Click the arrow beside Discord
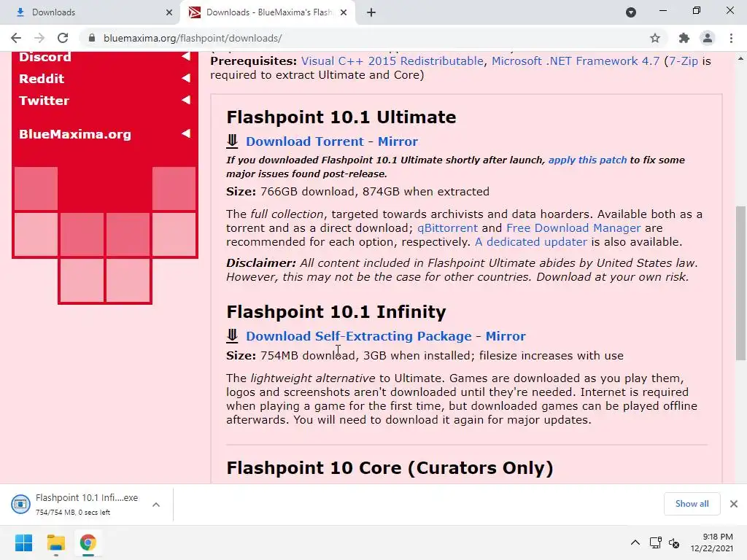The image size is (747, 560). 186,56
